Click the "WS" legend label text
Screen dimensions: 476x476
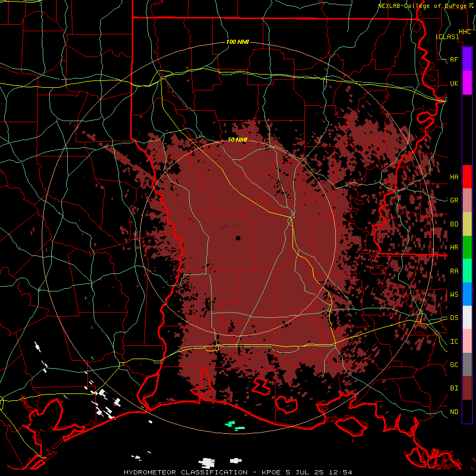[454, 295]
